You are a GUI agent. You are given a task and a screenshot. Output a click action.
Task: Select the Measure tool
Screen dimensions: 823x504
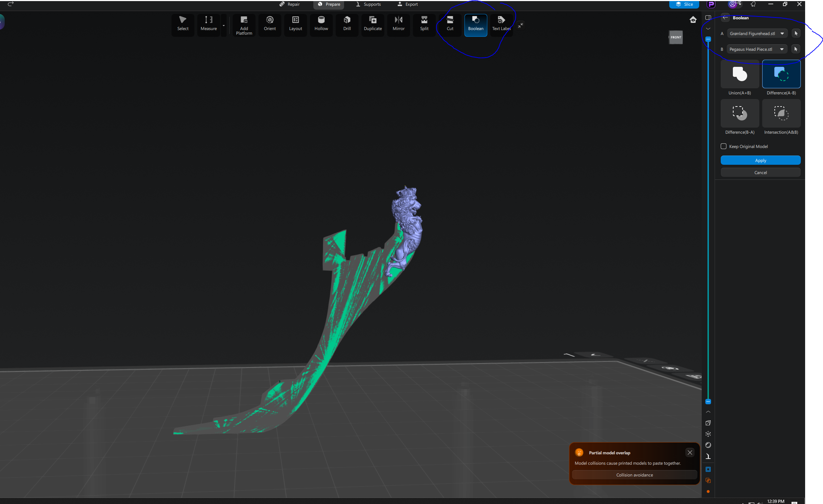pos(209,24)
